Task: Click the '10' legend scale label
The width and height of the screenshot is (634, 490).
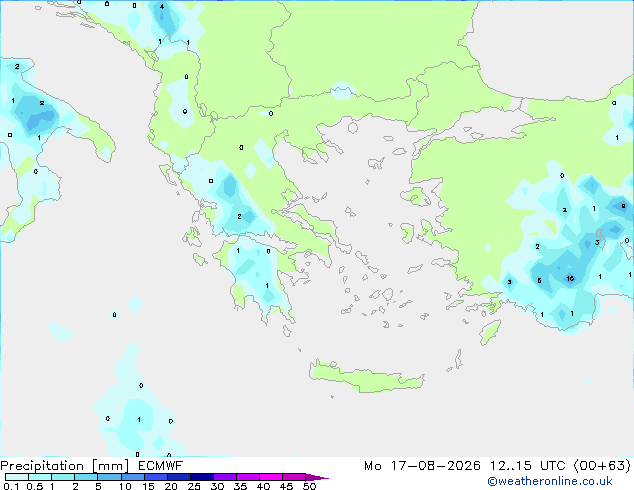Action: (x=125, y=486)
